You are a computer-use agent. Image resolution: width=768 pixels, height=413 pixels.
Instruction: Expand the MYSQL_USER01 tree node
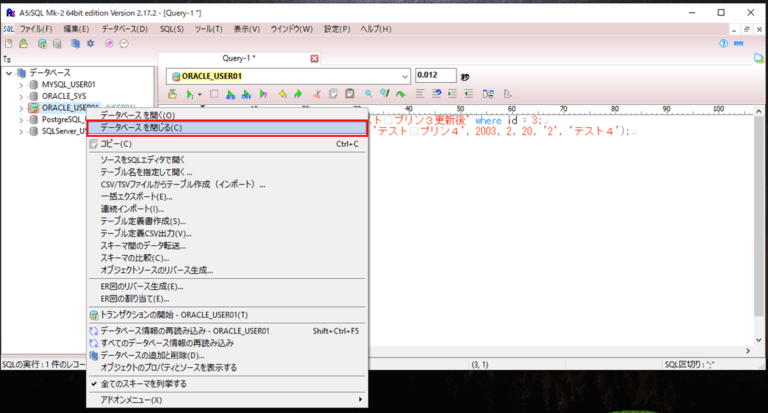(x=20, y=85)
